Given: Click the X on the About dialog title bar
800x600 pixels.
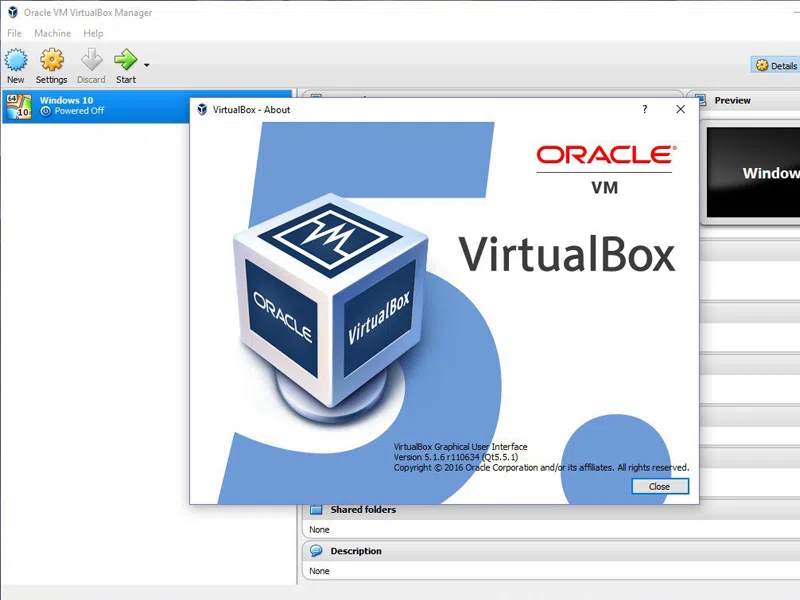Looking at the screenshot, I should [680, 109].
